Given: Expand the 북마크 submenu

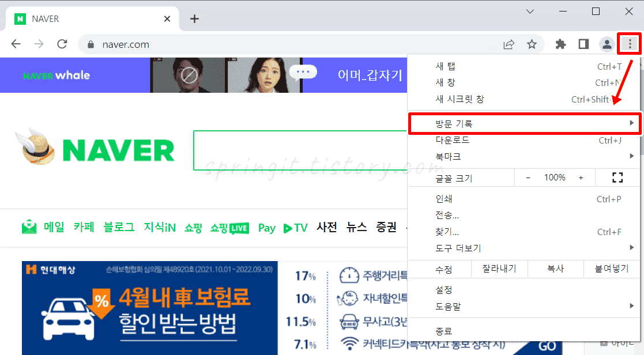Looking at the screenshot, I should [524, 156].
